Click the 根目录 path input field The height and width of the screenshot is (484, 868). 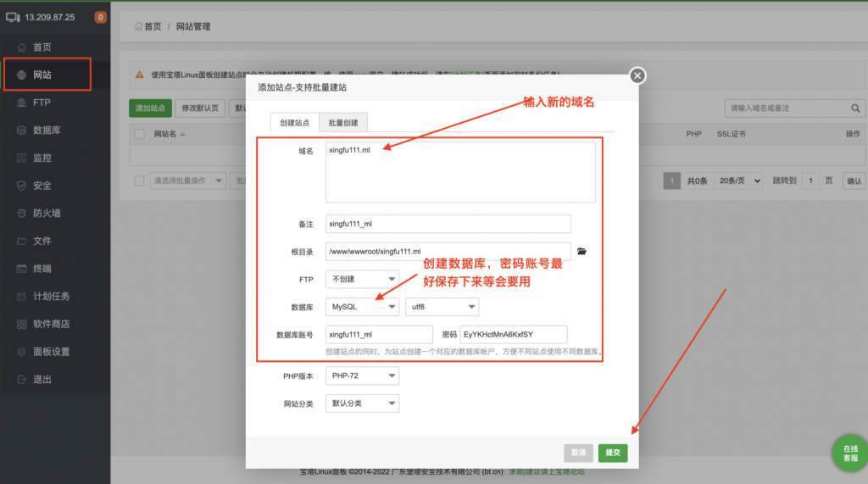pos(448,252)
